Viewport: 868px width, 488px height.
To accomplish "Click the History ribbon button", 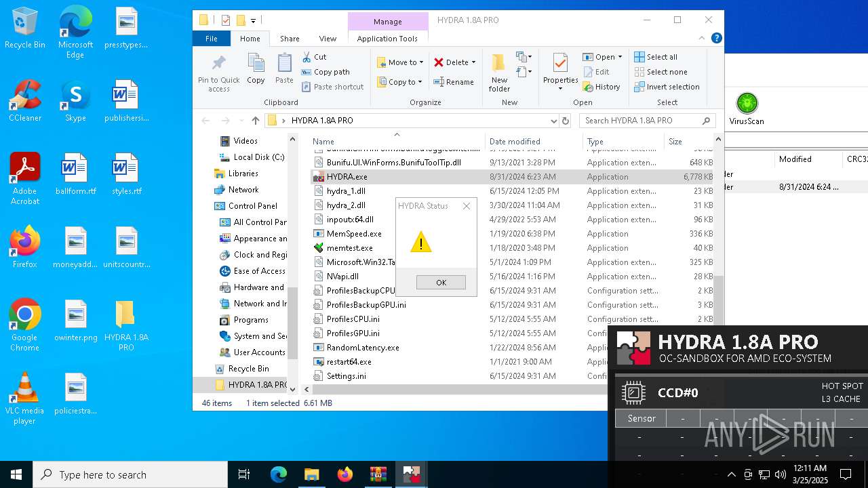I will (601, 87).
